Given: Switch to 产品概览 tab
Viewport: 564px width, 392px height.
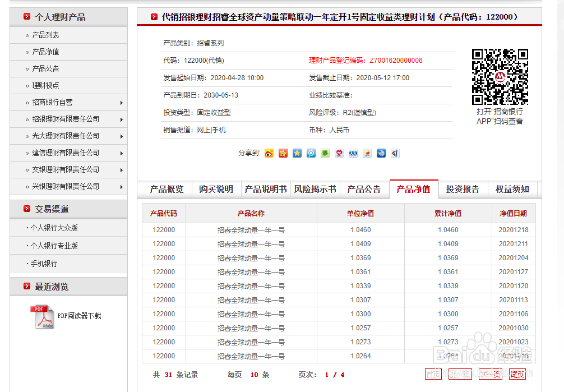Looking at the screenshot, I should 167,190.
